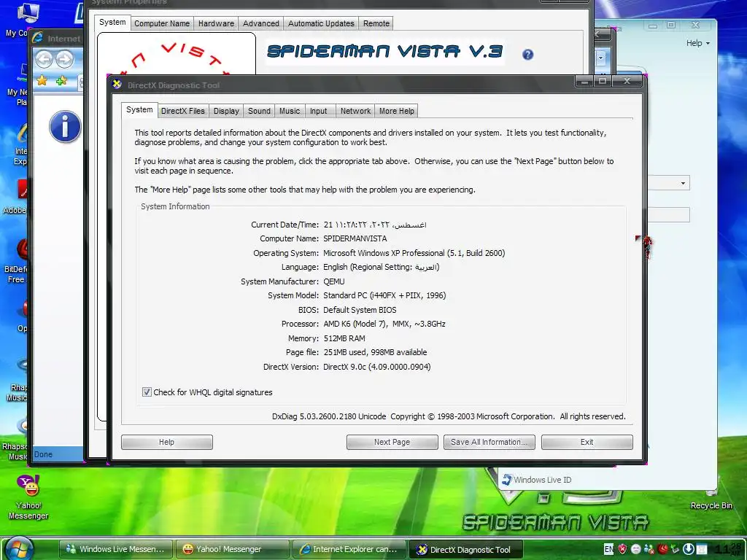Click the Yahoo smiley face tray icon
Screen dimensions: 747x560
[635, 549]
